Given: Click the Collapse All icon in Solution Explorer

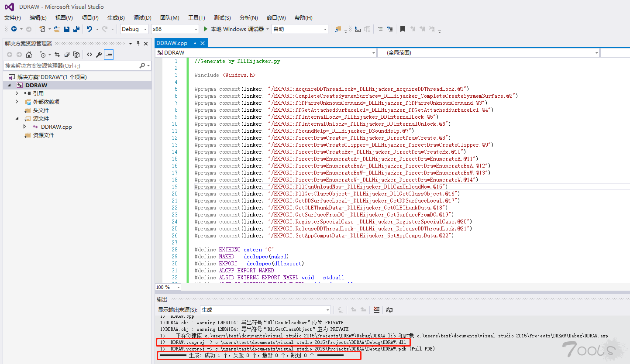Looking at the screenshot, I should click(67, 55).
